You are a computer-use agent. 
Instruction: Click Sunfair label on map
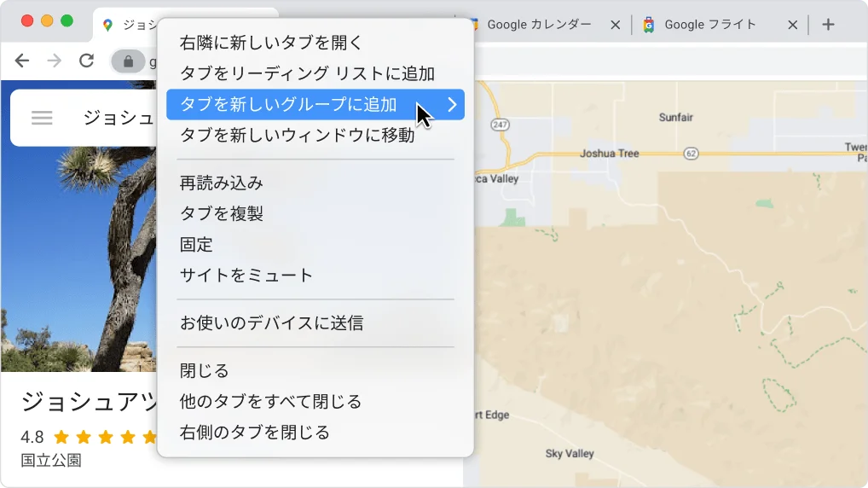click(676, 118)
